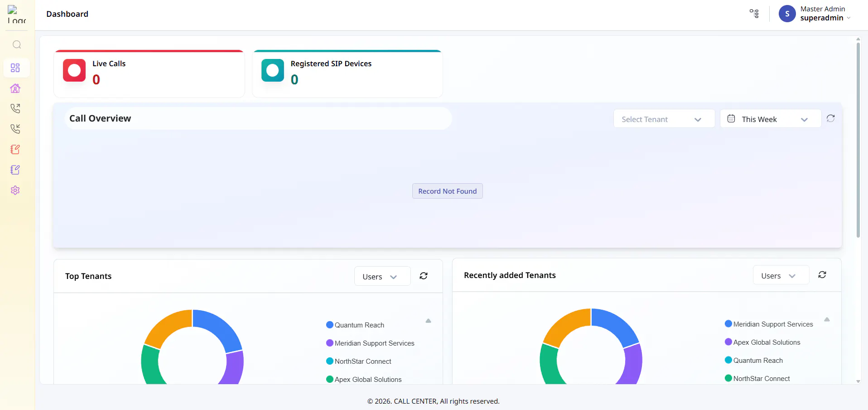Screen dimensions: 868x410
Task: Open the outgoing call icon in sidebar
Action: [15, 108]
